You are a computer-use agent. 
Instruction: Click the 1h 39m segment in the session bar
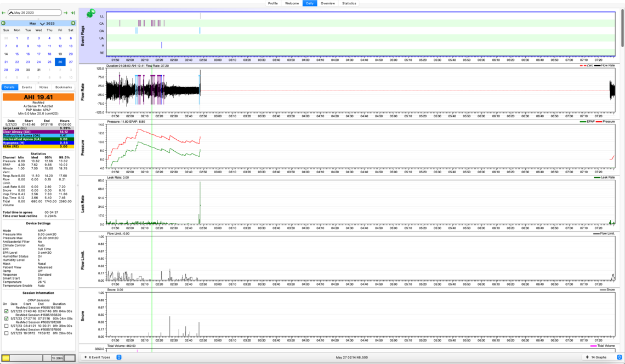[57, 358]
